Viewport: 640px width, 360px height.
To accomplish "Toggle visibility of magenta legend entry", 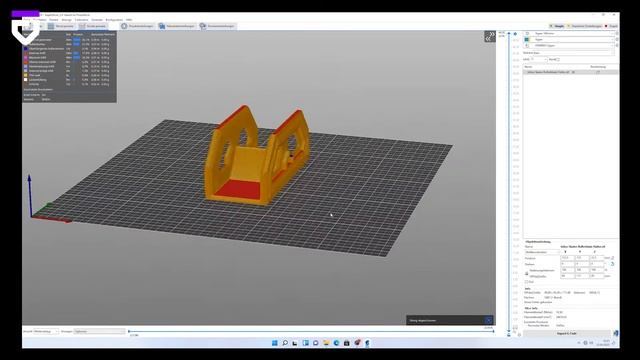I will tap(26, 58).
